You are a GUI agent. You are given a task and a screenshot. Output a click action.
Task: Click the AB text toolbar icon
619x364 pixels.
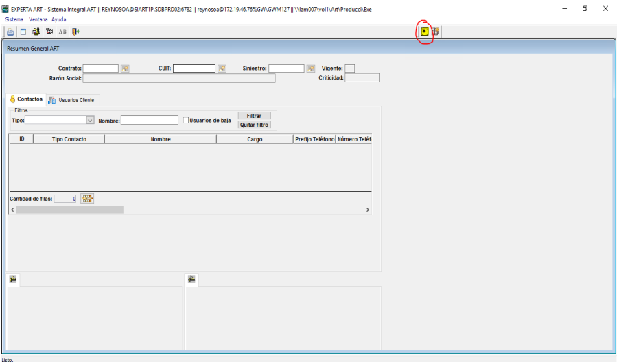(62, 32)
